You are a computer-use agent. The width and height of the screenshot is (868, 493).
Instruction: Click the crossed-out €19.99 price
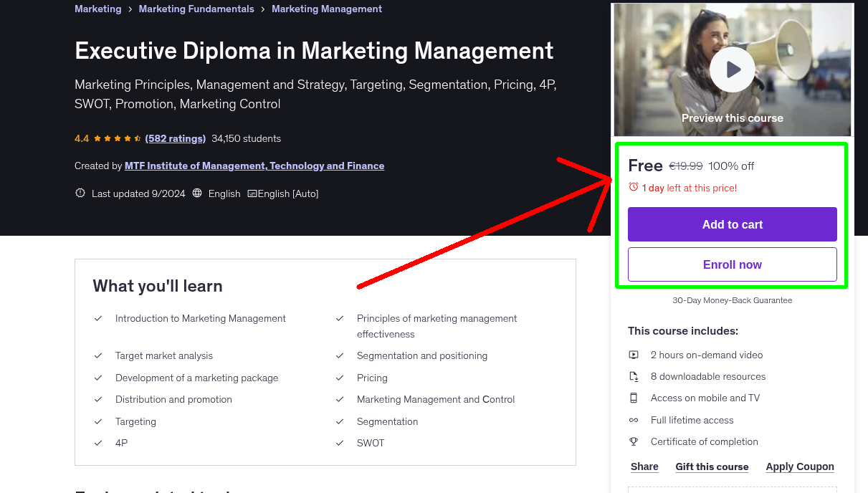click(x=685, y=166)
